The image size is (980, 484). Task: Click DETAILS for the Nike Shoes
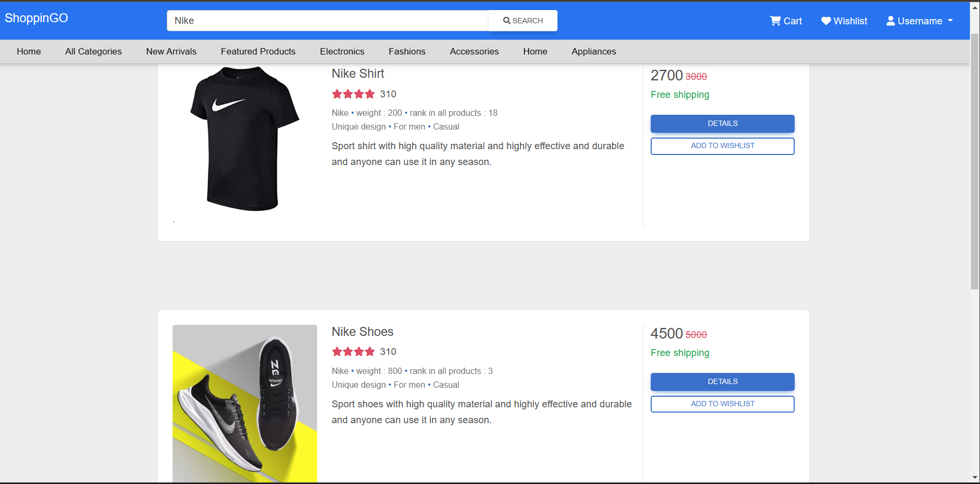(722, 381)
